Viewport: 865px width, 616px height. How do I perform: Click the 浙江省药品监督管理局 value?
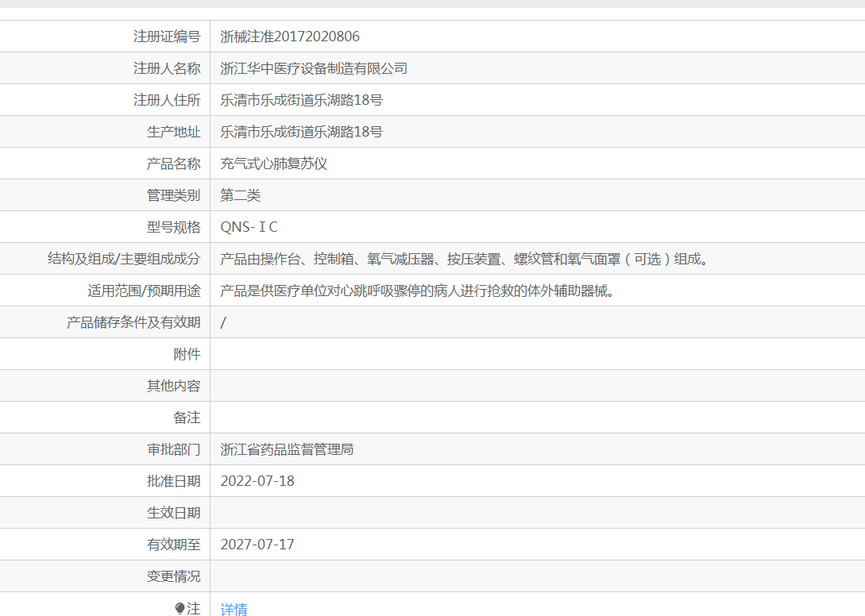point(287,449)
